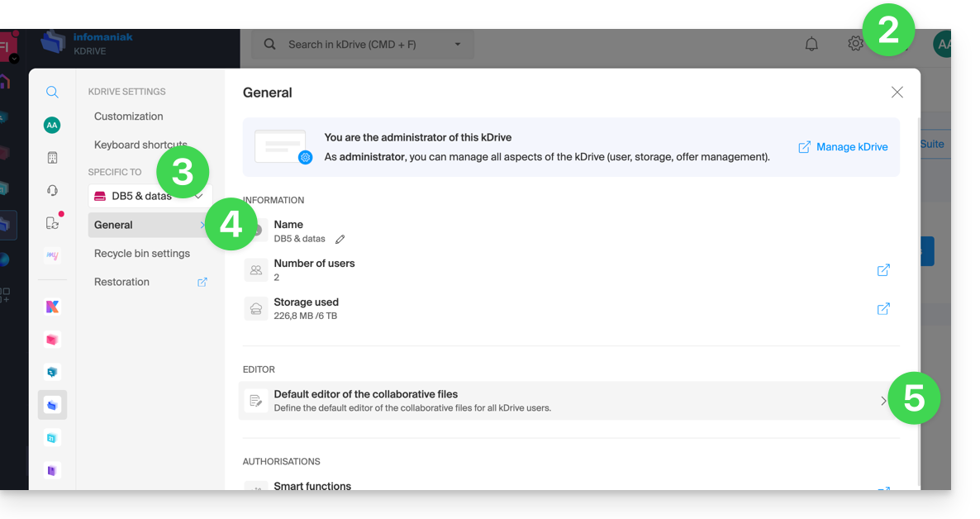Open Keyboard shortcuts settings
Image resolution: width=980 pixels, height=519 pixels.
pos(140,145)
